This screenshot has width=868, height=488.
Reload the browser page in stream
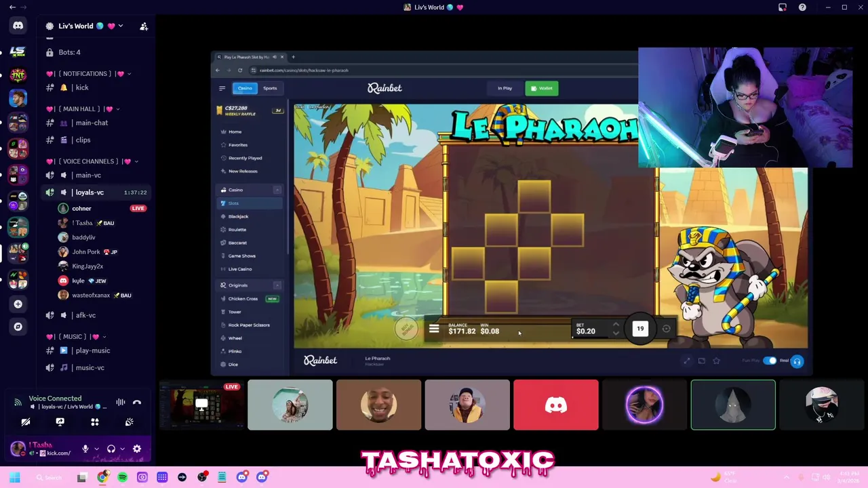pyautogui.click(x=240, y=70)
